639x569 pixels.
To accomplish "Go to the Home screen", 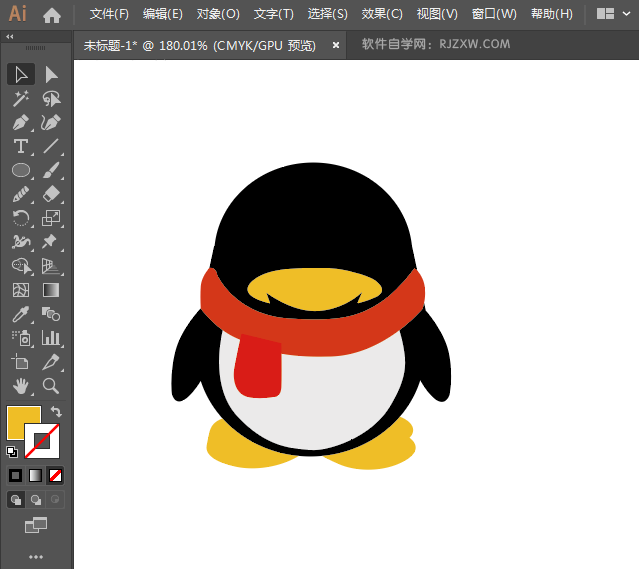I will [x=52, y=14].
